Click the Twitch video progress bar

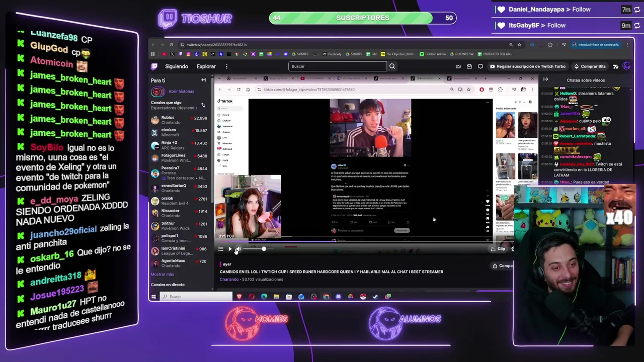365,240
